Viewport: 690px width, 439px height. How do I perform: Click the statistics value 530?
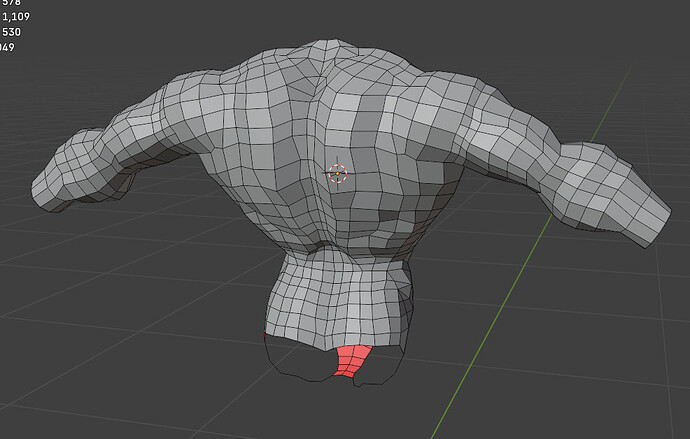click(x=11, y=32)
